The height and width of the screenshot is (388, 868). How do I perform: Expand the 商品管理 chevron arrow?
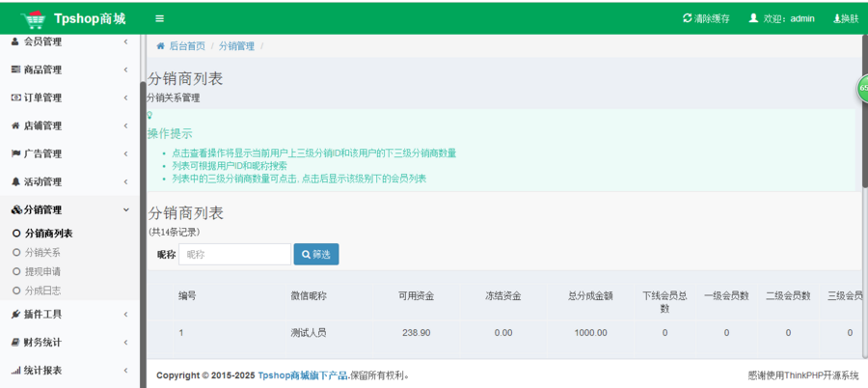click(x=125, y=69)
